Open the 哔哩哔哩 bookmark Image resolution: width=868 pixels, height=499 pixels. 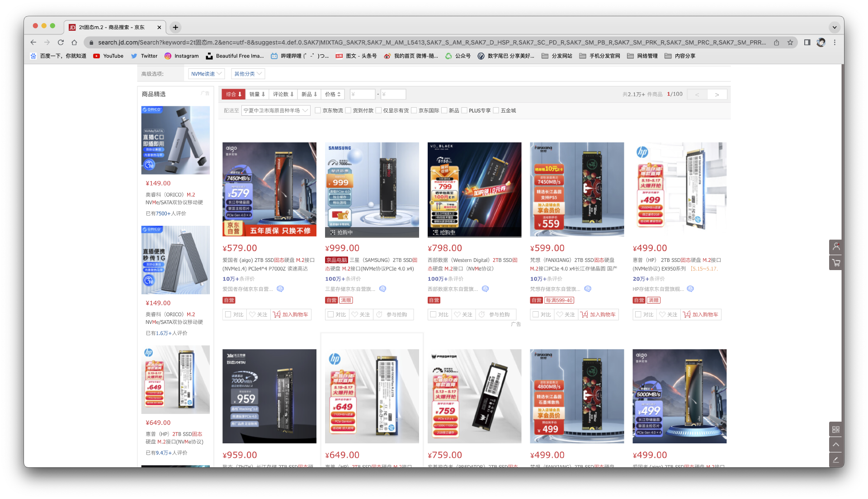tap(300, 56)
